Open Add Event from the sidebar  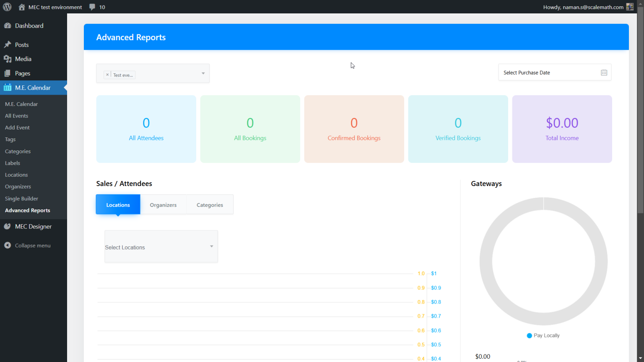click(x=17, y=127)
